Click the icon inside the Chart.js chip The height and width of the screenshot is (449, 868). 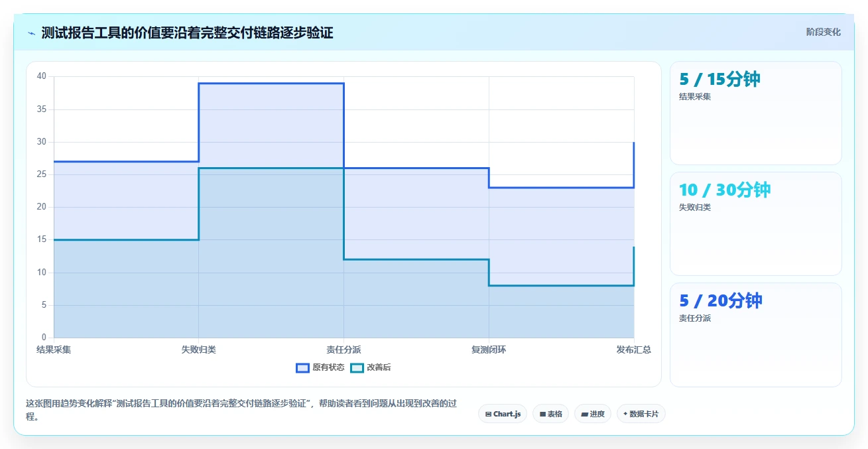(x=489, y=414)
